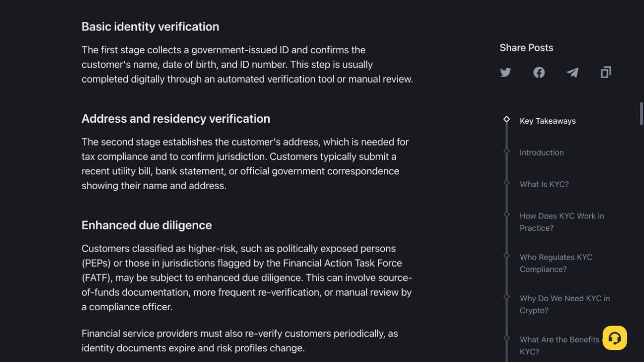
Task: Jump to Key Takeaways section
Action: pos(548,121)
